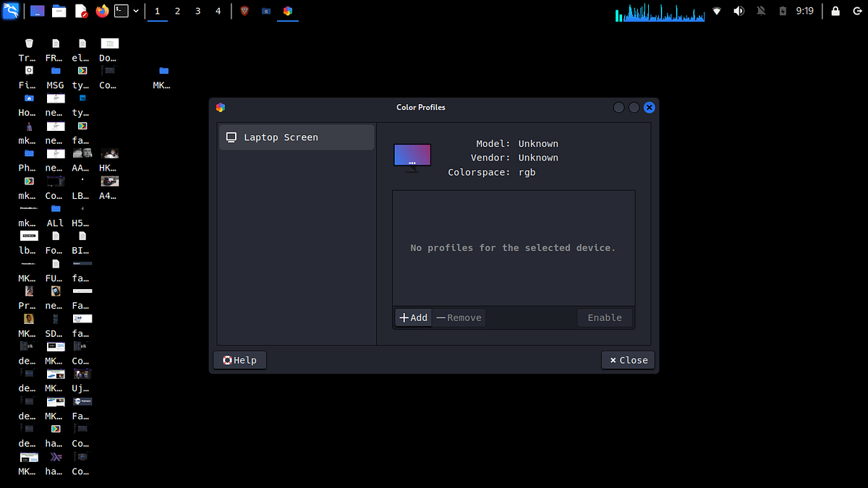Click the Color Profiles title bar app icon
The height and width of the screenshot is (488, 868).
pyautogui.click(x=221, y=107)
